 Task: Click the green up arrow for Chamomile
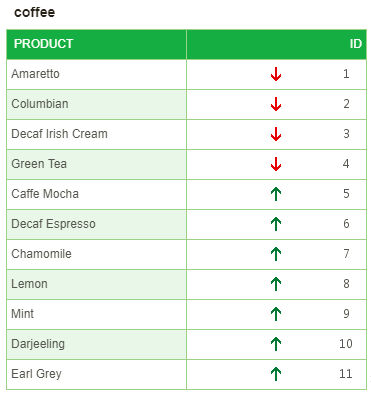point(276,254)
